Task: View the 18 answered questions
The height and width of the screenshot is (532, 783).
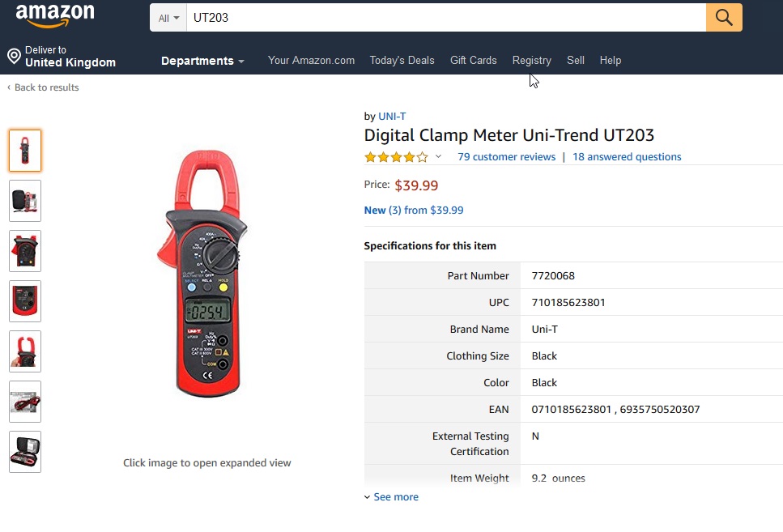Action: tap(627, 157)
